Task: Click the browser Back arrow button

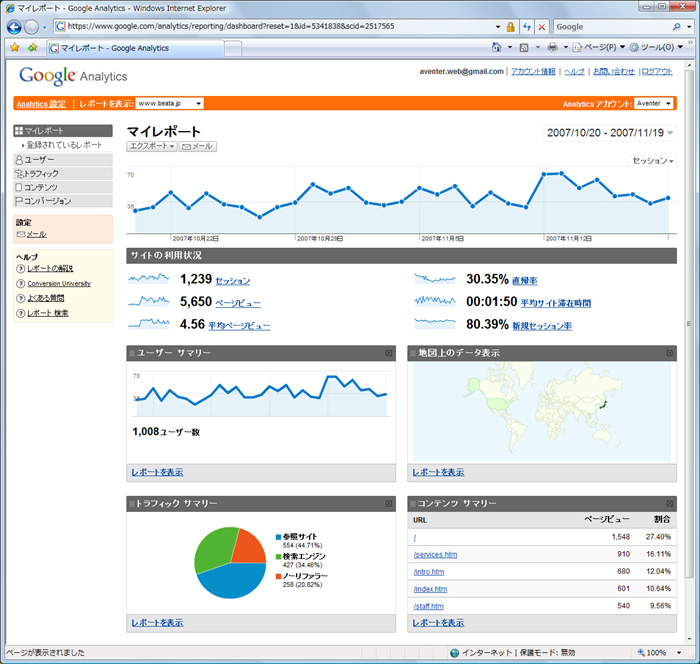Action: (14, 27)
